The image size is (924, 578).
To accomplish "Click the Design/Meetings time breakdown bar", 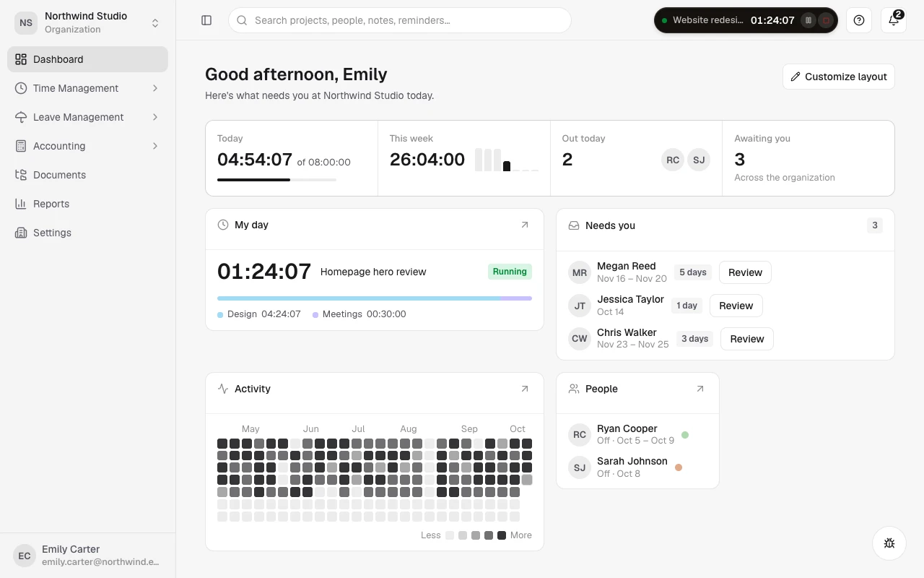I will (375, 298).
